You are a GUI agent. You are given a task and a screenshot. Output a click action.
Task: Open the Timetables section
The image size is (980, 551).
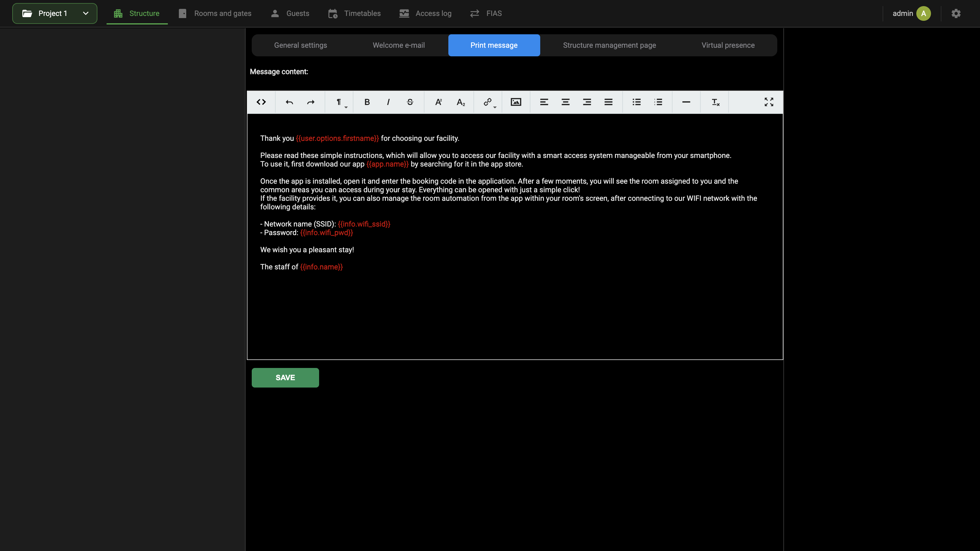(354, 13)
